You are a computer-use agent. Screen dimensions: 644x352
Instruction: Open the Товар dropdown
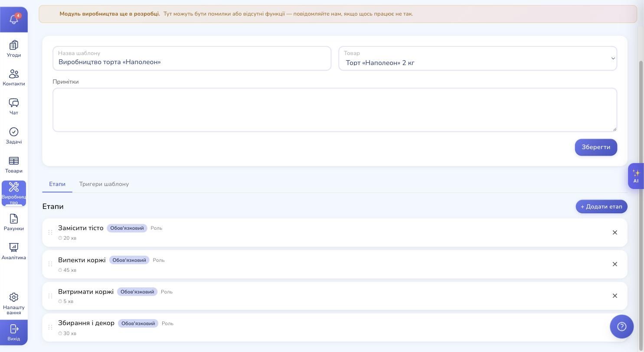477,59
